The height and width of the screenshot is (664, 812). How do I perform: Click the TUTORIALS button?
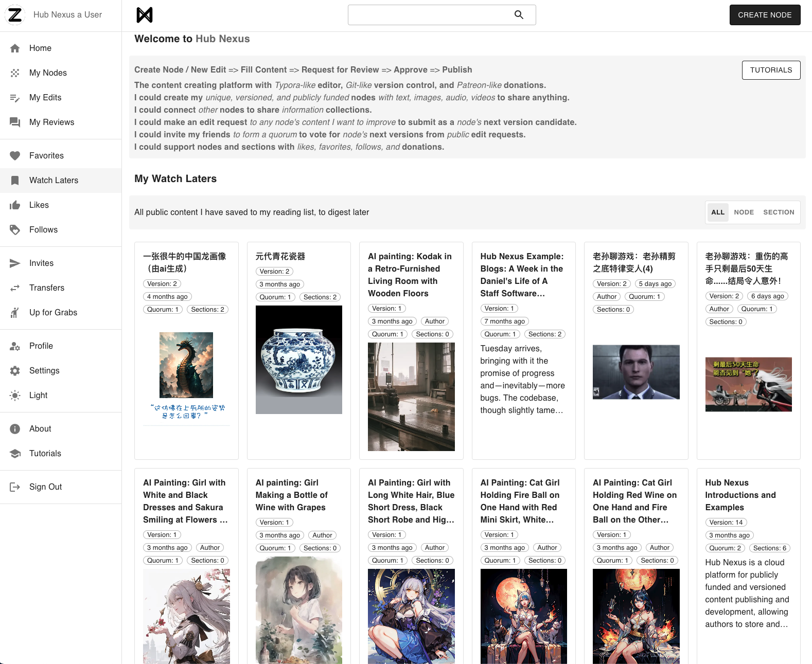771,70
